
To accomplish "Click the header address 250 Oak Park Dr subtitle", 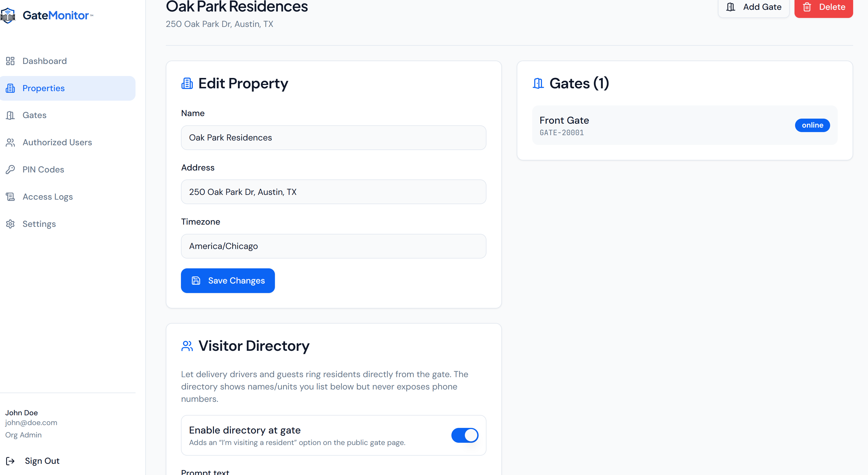I will click(x=219, y=24).
